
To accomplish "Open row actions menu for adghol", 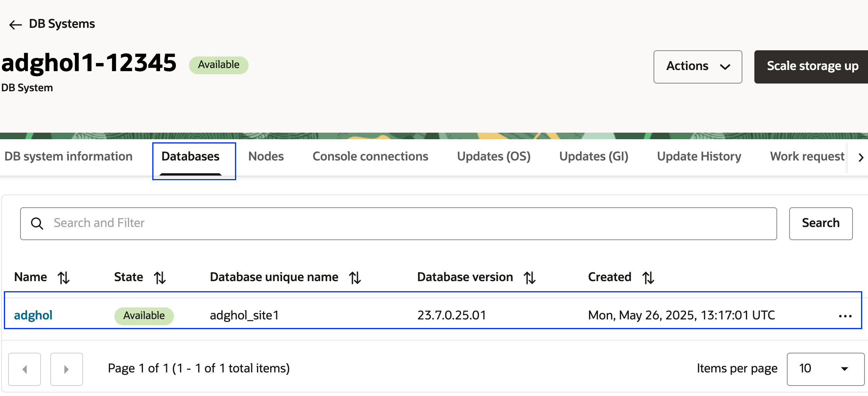I will pyautogui.click(x=845, y=316).
